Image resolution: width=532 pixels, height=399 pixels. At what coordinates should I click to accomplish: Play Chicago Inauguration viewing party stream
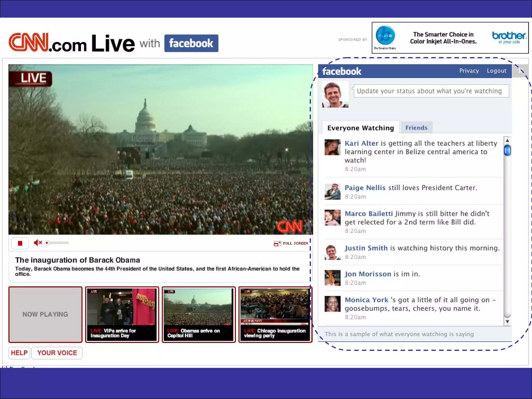[x=275, y=314]
